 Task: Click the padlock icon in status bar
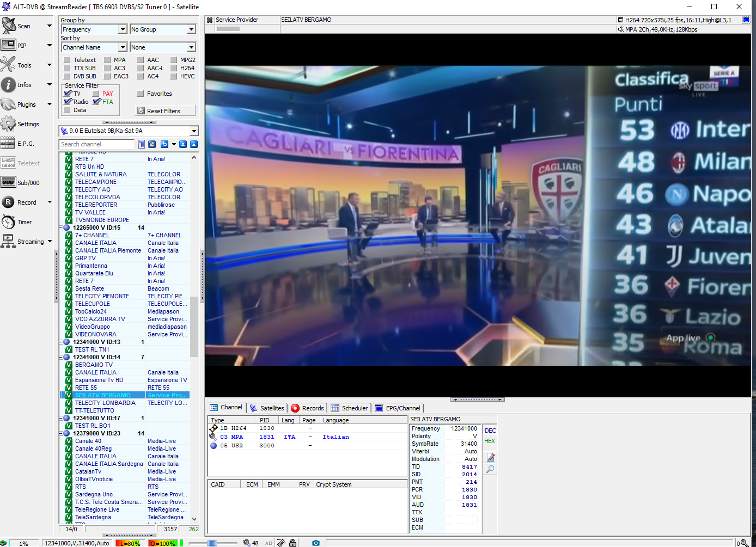pos(293,543)
